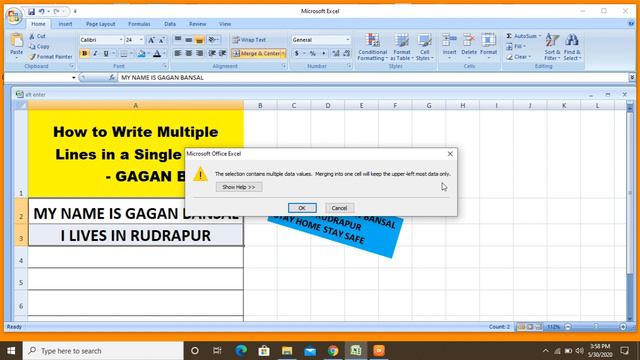640x360 pixels.
Task: Open Format as Table gallery
Action: 402,47
